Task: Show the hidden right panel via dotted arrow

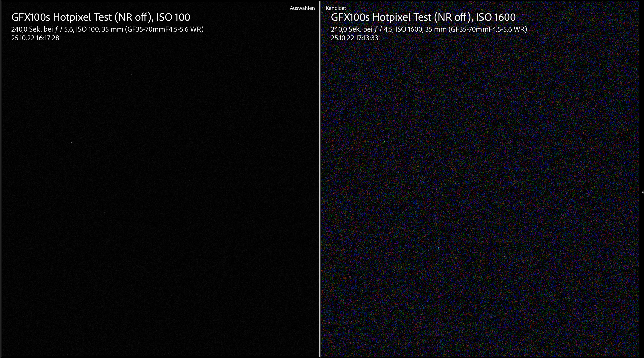Action: [x=643, y=192]
